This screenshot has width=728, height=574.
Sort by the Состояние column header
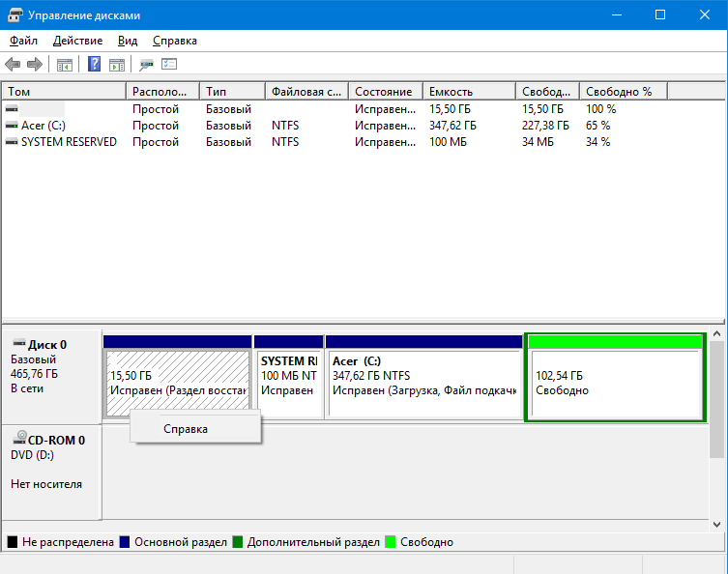click(386, 92)
